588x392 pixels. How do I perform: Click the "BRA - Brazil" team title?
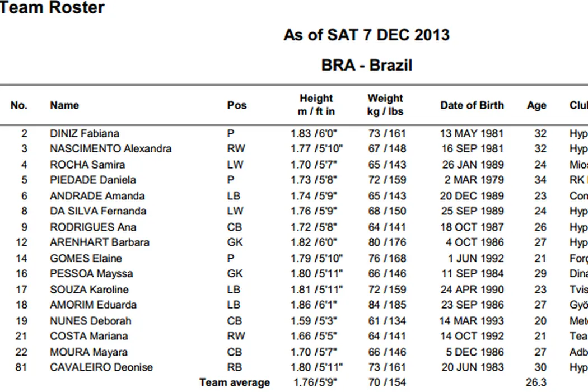point(366,65)
